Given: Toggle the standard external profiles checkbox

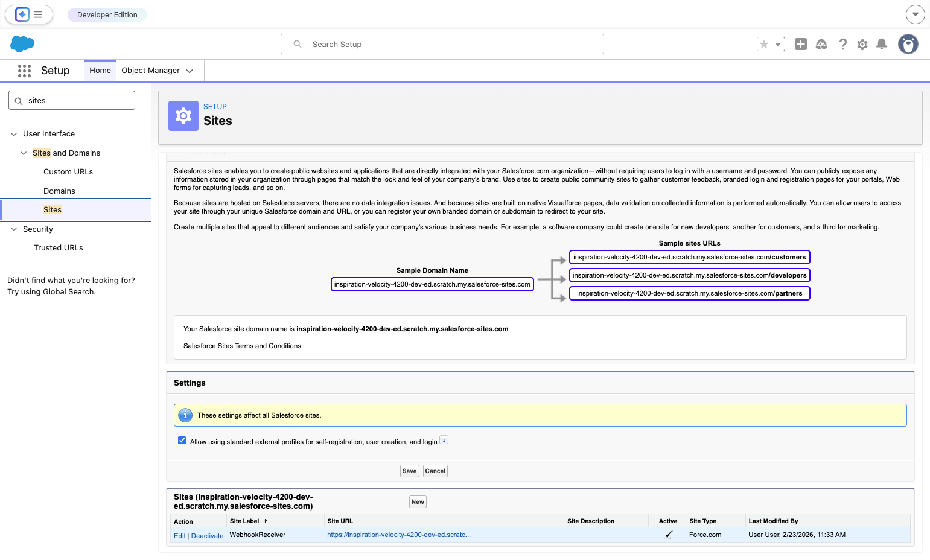Looking at the screenshot, I should (182, 441).
